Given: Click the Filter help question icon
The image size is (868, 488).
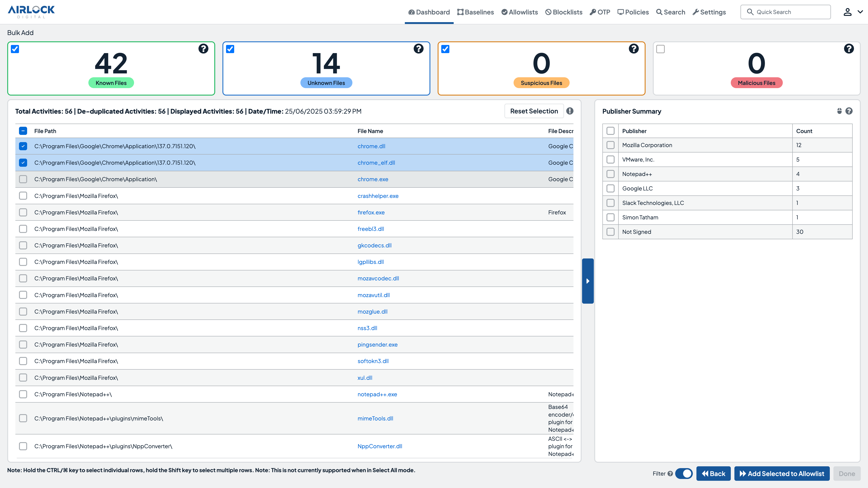Looking at the screenshot, I should tap(670, 474).
